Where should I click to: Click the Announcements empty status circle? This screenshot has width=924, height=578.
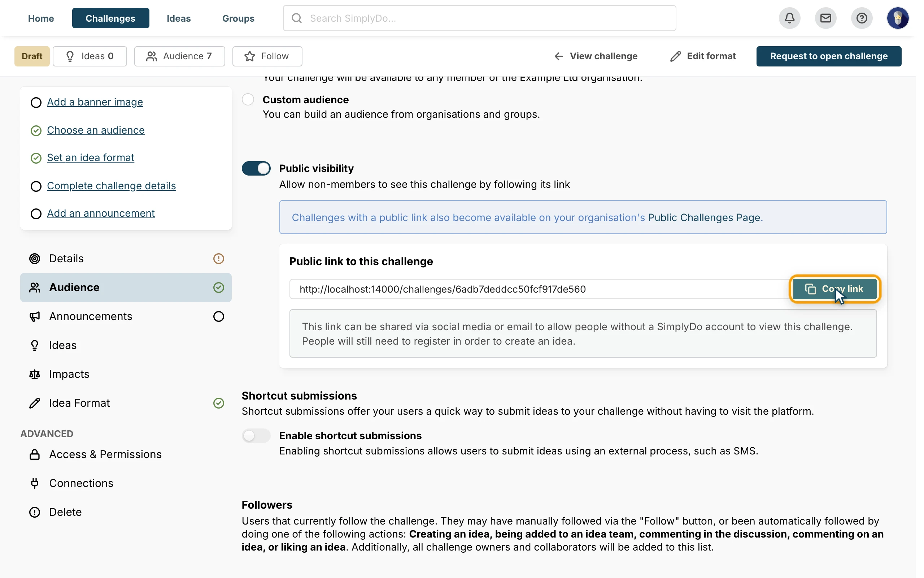(218, 316)
